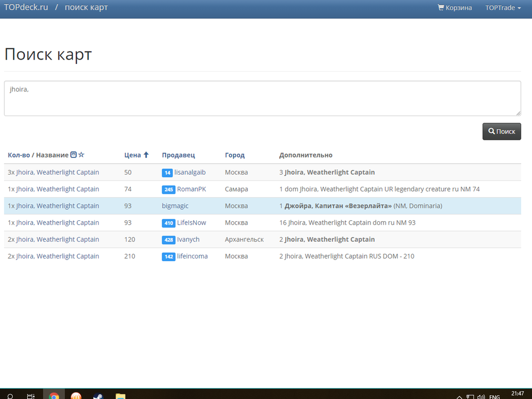532x399 pixels.
Task: Open Steam from the taskbar
Action: [x=98, y=396]
